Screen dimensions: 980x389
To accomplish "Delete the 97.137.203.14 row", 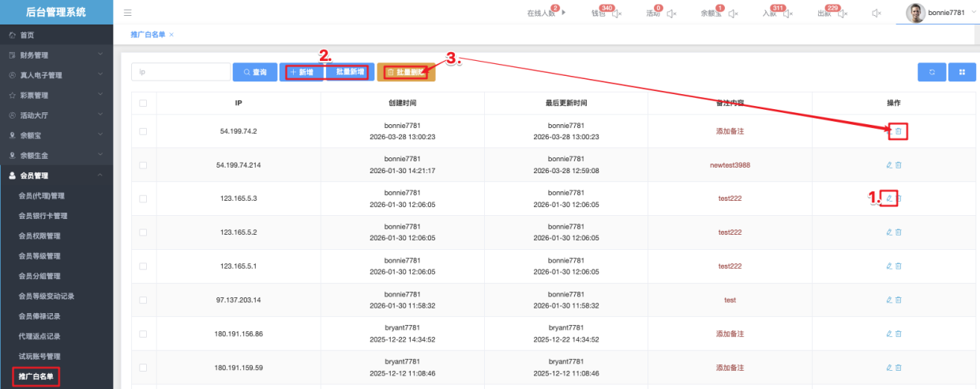I will tap(899, 300).
